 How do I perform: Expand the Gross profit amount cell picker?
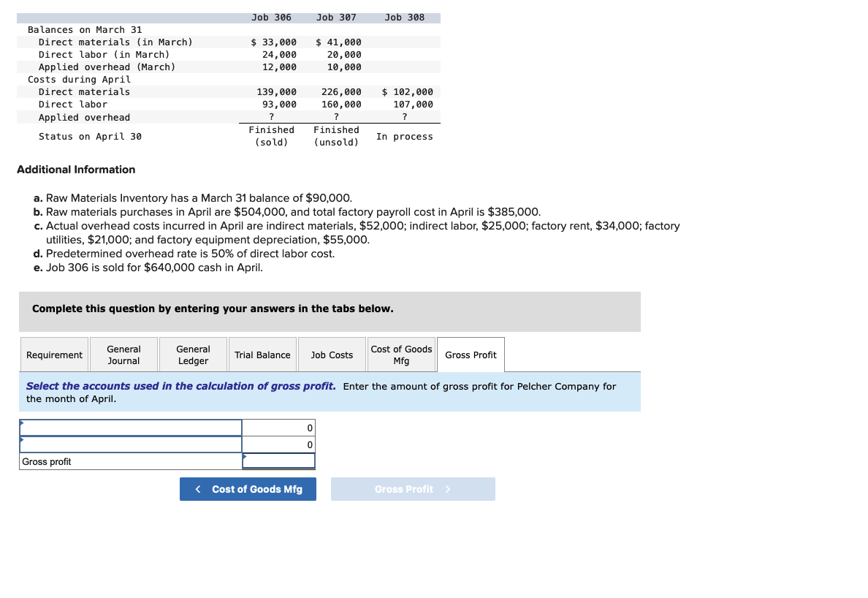[x=245, y=456]
